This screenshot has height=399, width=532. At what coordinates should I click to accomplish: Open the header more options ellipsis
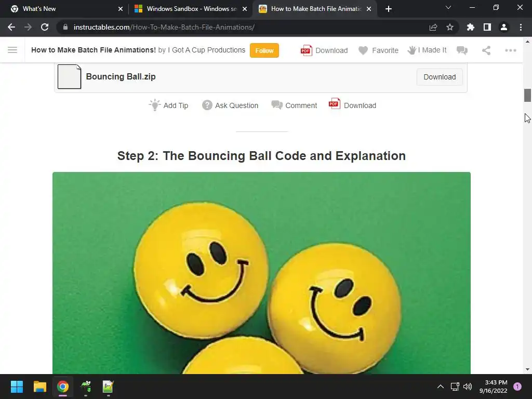[x=510, y=50]
